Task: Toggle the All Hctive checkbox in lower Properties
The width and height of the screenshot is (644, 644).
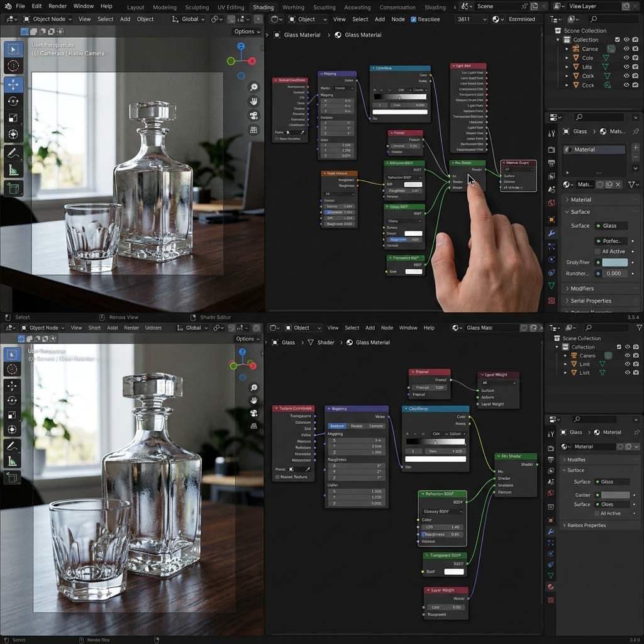Action: (597, 513)
